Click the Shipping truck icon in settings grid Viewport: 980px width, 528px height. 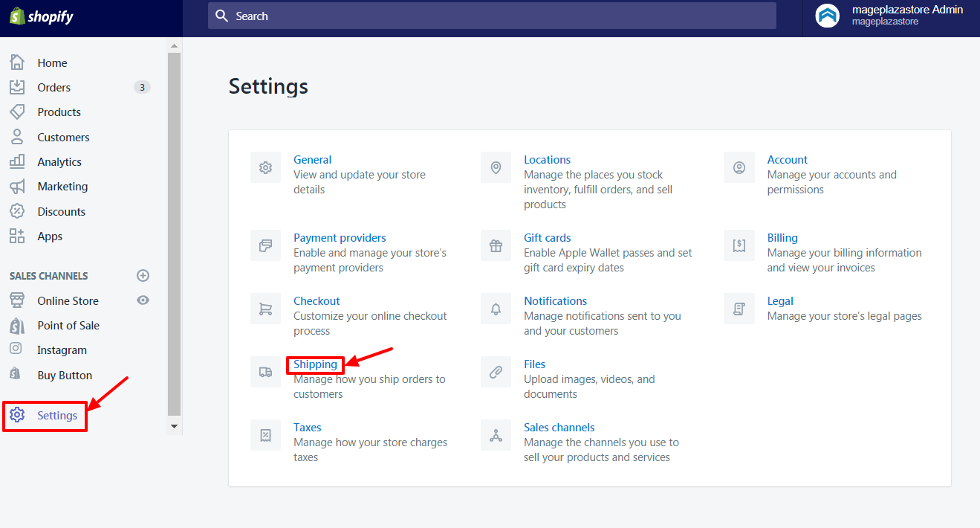tap(265, 371)
